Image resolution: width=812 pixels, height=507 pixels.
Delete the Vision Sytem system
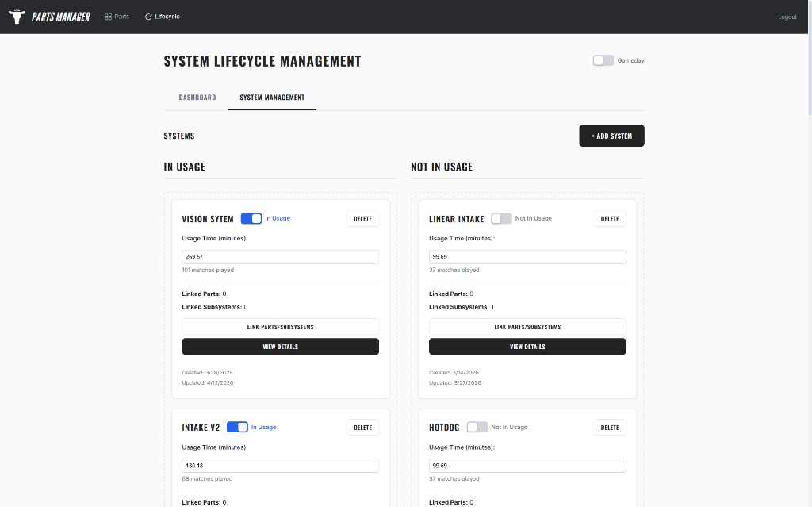[x=362, y=218]
